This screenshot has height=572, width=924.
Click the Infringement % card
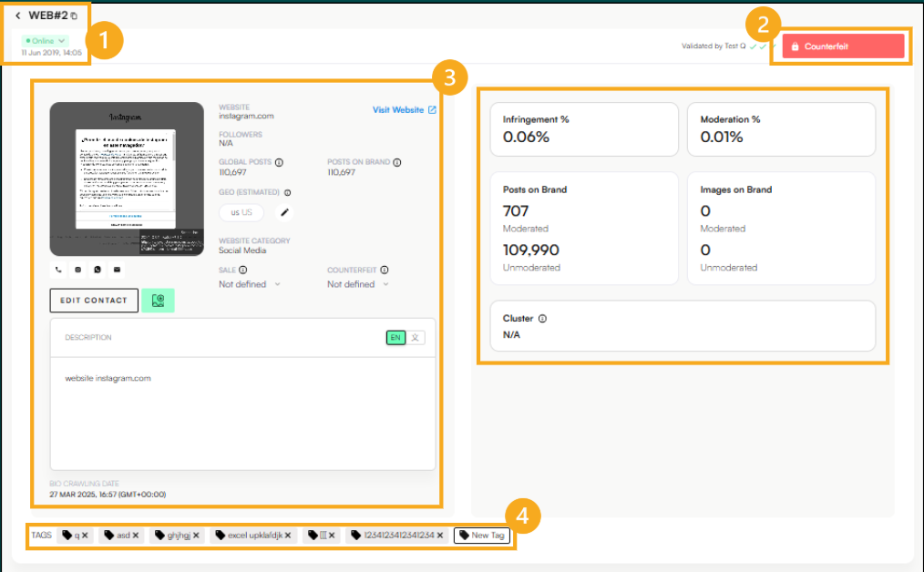[584, 129]
